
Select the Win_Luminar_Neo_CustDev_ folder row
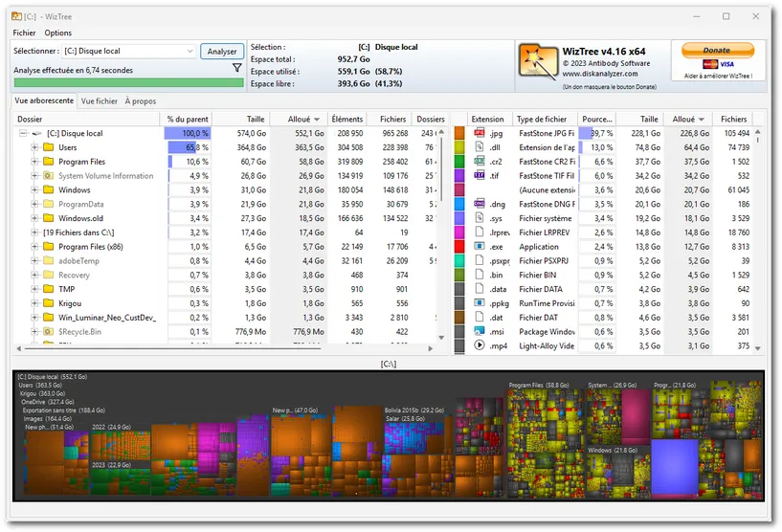(107, 318)
